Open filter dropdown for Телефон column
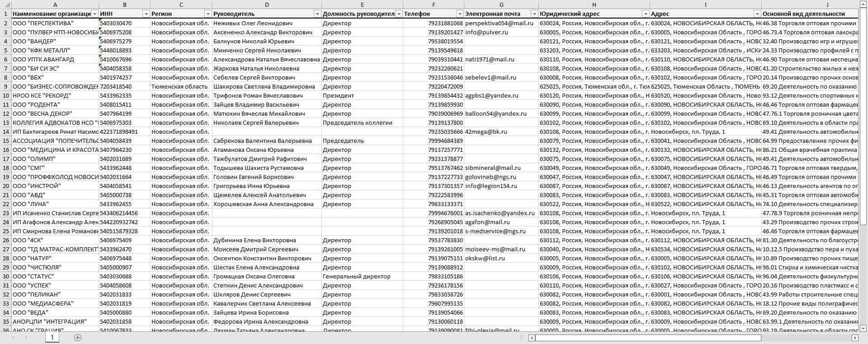 tap(460, 14)
